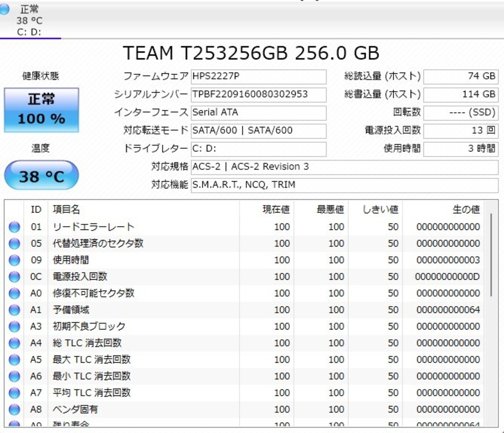Click the 総書込量 field showing 114 GB
The width and height of the screenshot is (504, 433).
(x=460, y=94)
